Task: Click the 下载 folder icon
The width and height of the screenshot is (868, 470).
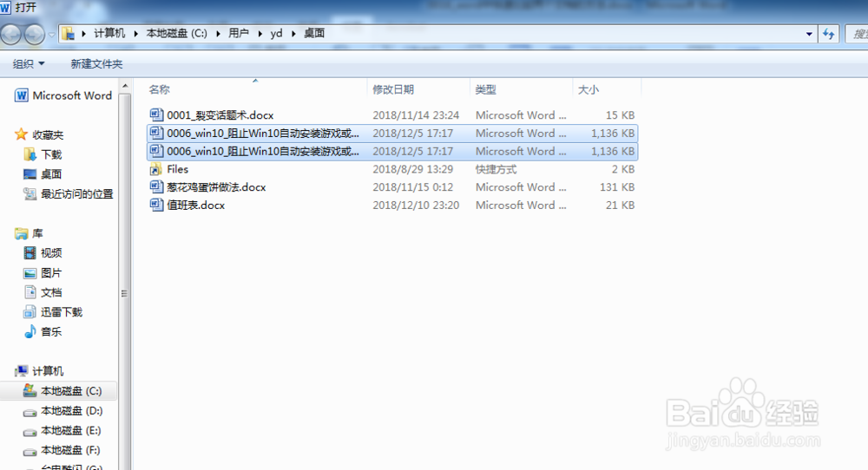Action: 30,154
